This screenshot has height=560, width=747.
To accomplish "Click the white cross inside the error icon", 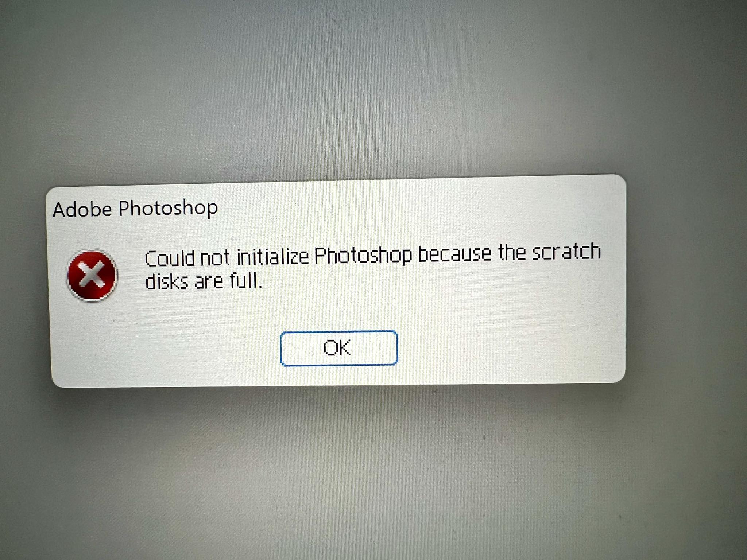I will tap(92, 275).
